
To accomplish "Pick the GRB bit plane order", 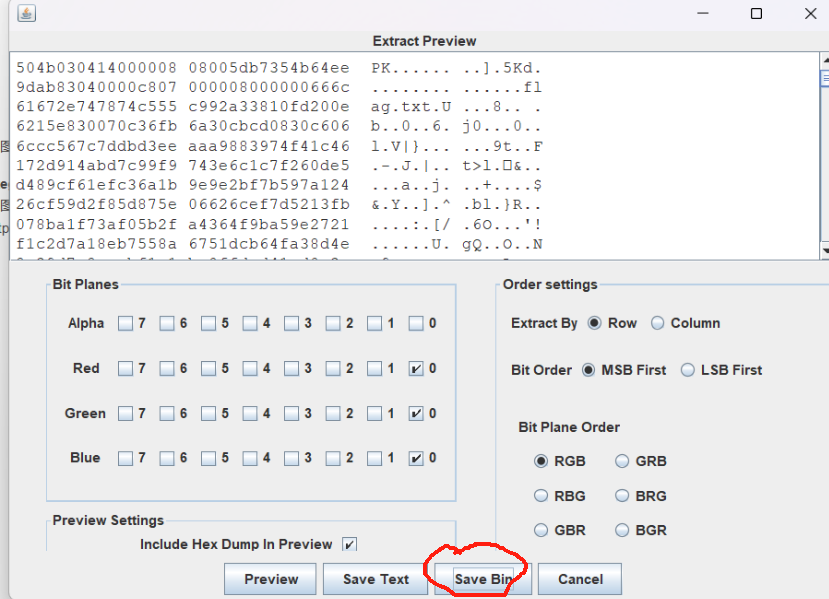I will [x=623, y=461].
